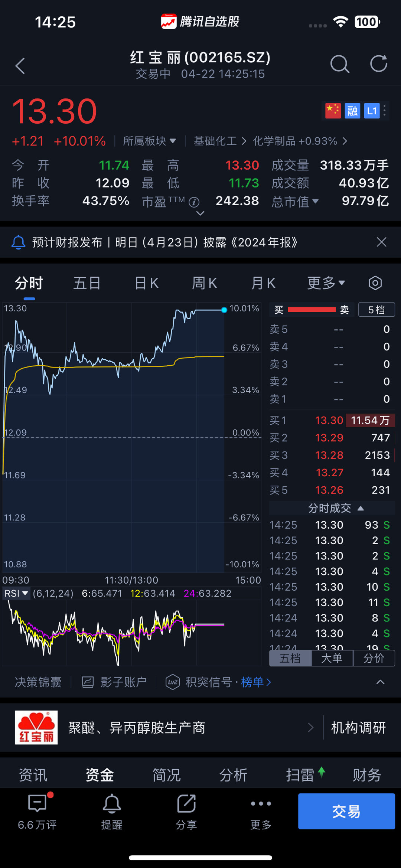Tap the back arrow icon
The width and height of the screenshot is (401, 868).
coord(20,66)
